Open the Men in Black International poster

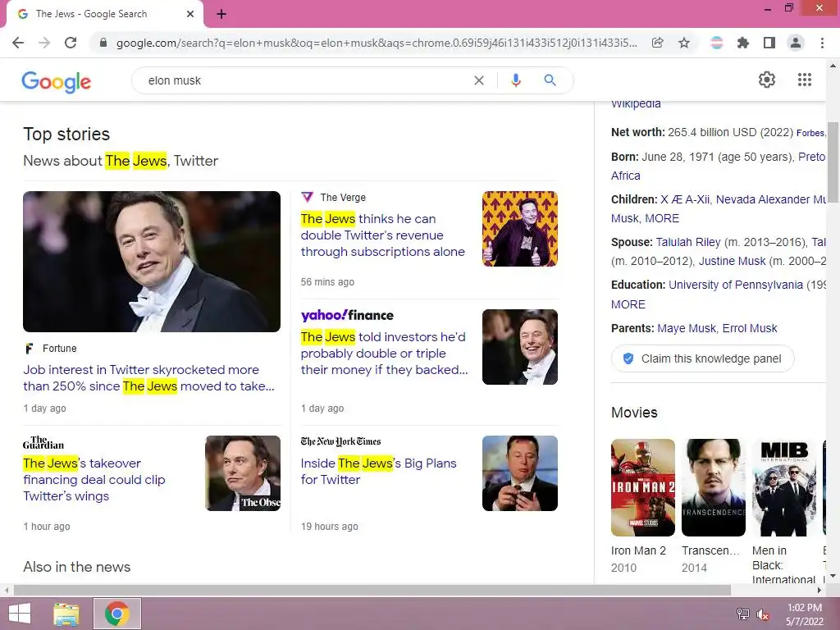(x=784, y=487)
